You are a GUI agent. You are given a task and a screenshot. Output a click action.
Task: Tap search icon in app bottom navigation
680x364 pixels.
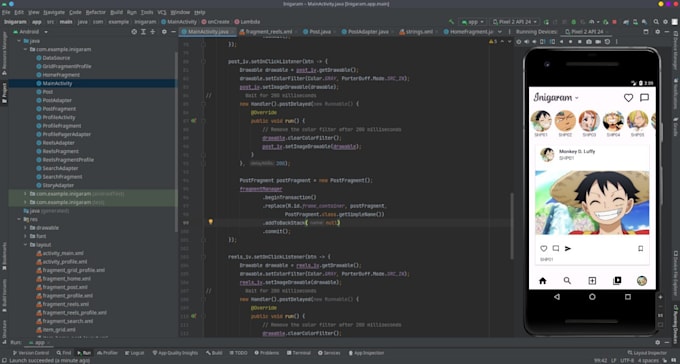[x=567, y=281]
